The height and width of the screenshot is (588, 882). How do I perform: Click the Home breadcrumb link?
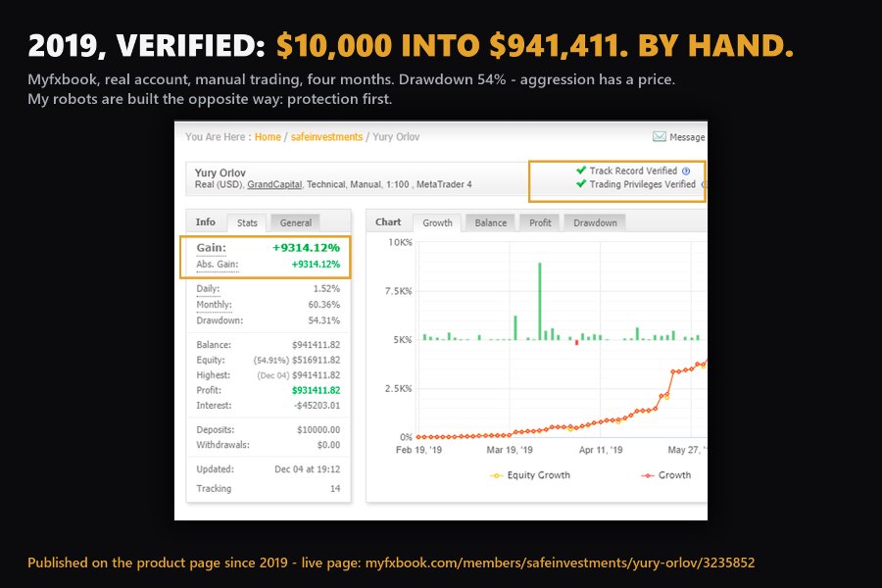point(268,137)
